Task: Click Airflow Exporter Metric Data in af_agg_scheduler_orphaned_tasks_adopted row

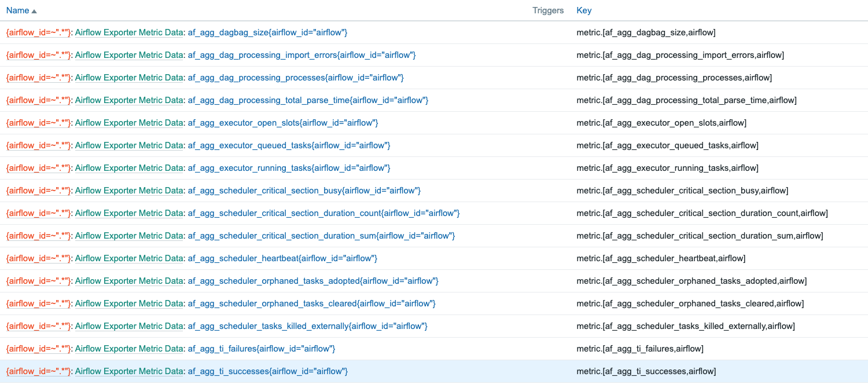Action: pyautogui.click(x=129, y=281)
